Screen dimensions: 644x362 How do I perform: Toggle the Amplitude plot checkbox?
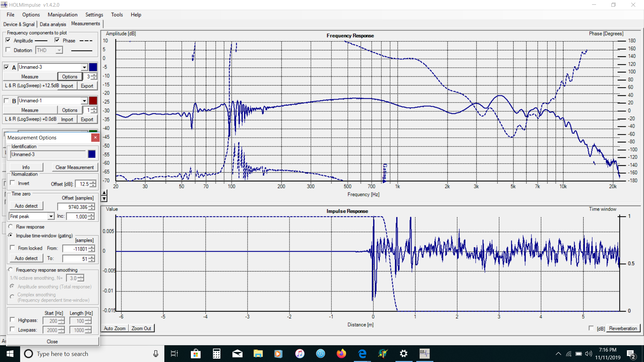[8, 40]
